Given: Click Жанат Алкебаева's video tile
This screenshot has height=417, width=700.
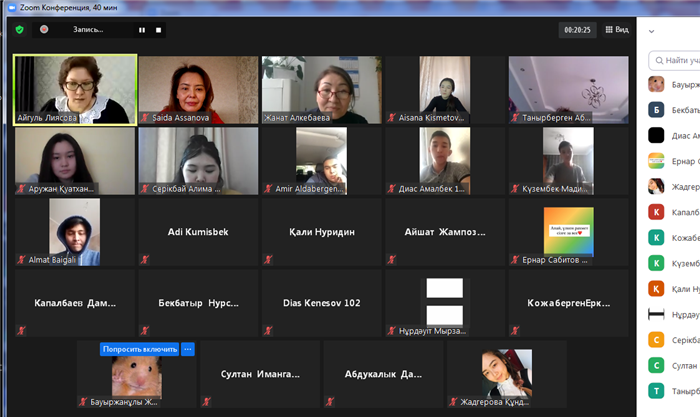Looking at the screenshot, I should (322, 89).
